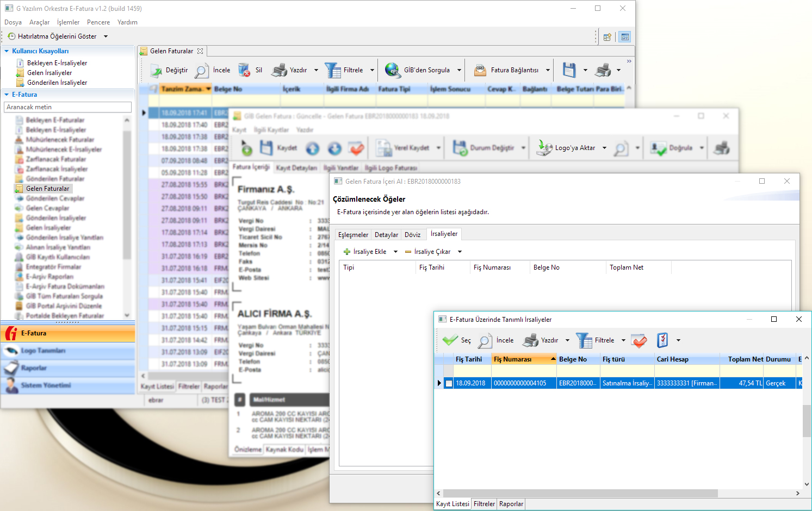Open Logo'ya Aktar dropdown arrow
812x511 pixels.
(x=604, y=148)
